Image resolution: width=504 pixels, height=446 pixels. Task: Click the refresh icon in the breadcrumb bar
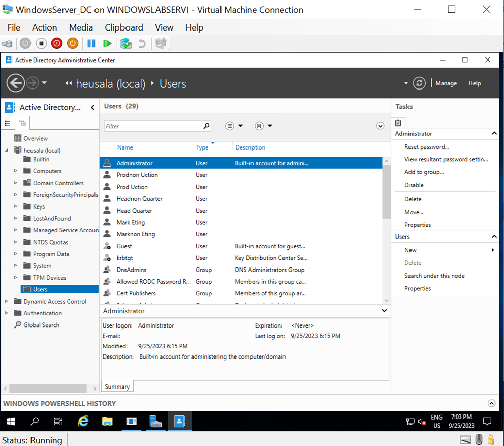[419, 83]
